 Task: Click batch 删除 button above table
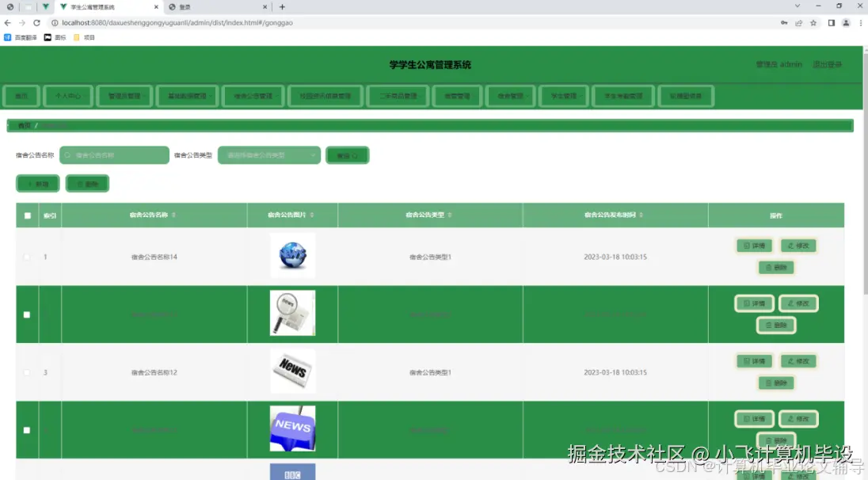tap(87, 184)
